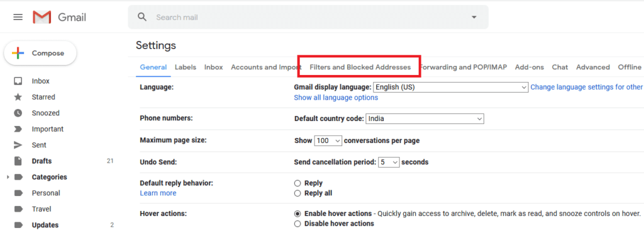The image size is (644, 235).
Task: Select Disable hover actions radio button
Action: [x=297, y=224]
